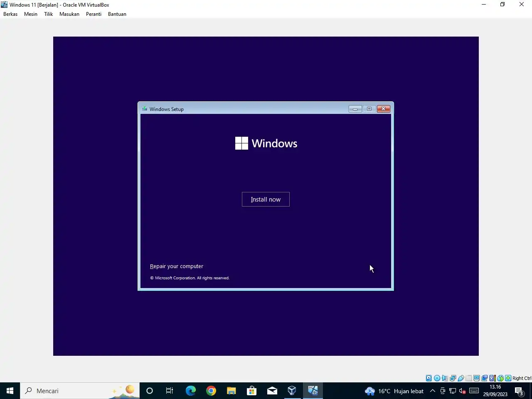
Task: Click the Right Ctrl host key label
Action: pos(522,378)
